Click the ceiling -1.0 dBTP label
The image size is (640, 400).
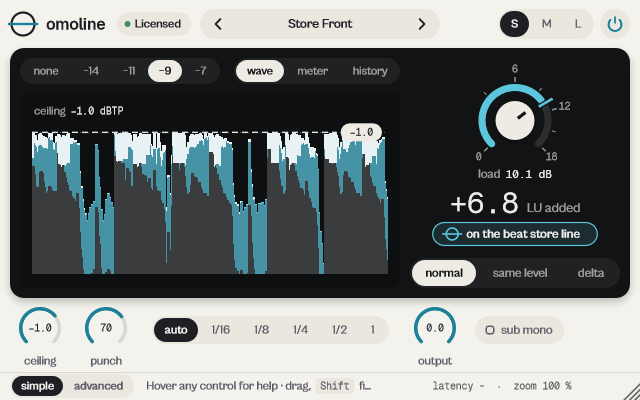point(79,111)
